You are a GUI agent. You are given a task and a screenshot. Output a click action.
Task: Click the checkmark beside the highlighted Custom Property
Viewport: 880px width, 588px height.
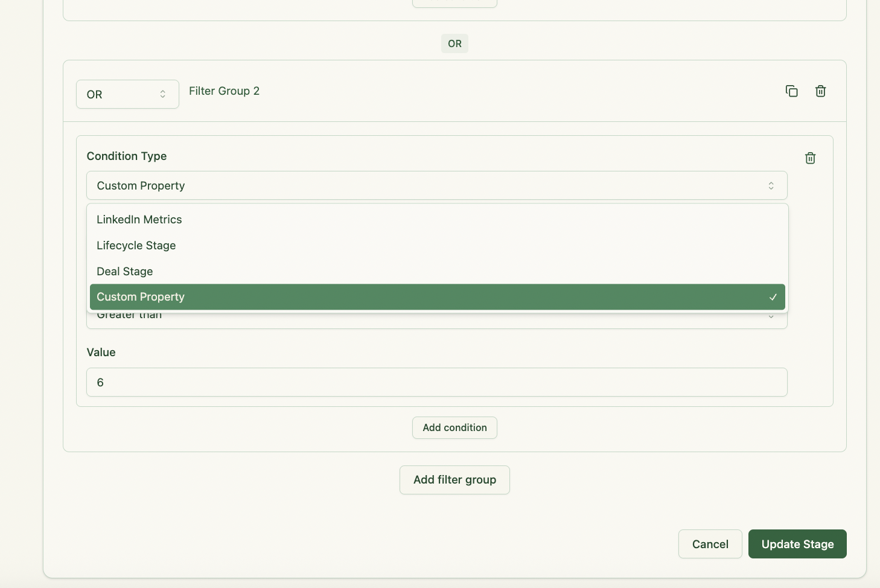click(773, 297)
